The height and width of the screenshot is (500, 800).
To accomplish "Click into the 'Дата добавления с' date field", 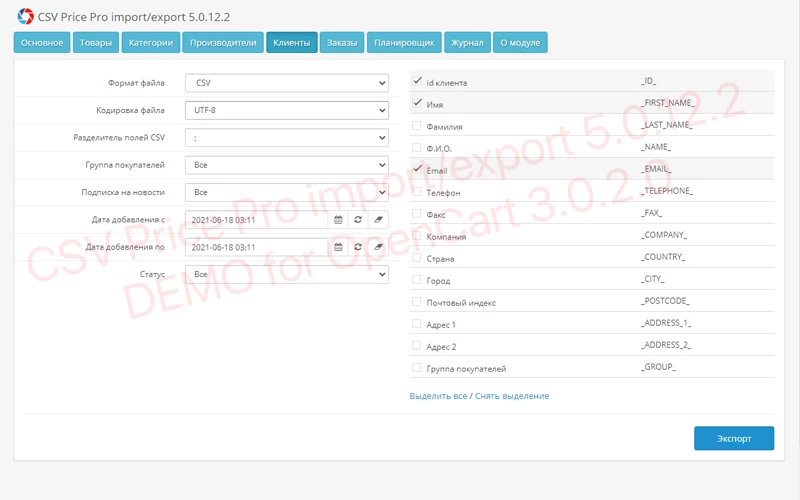I will coord(257,219).
